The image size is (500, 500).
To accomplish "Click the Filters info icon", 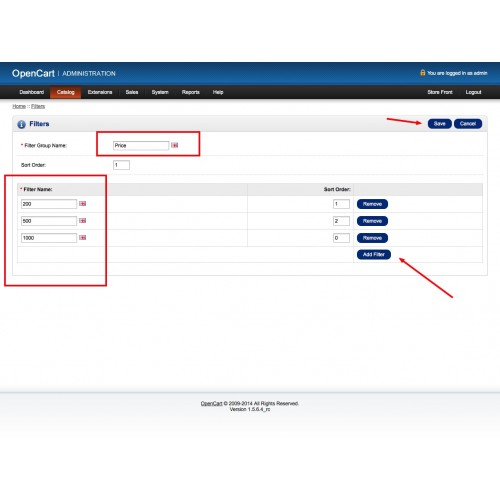I will pos(21,124).
